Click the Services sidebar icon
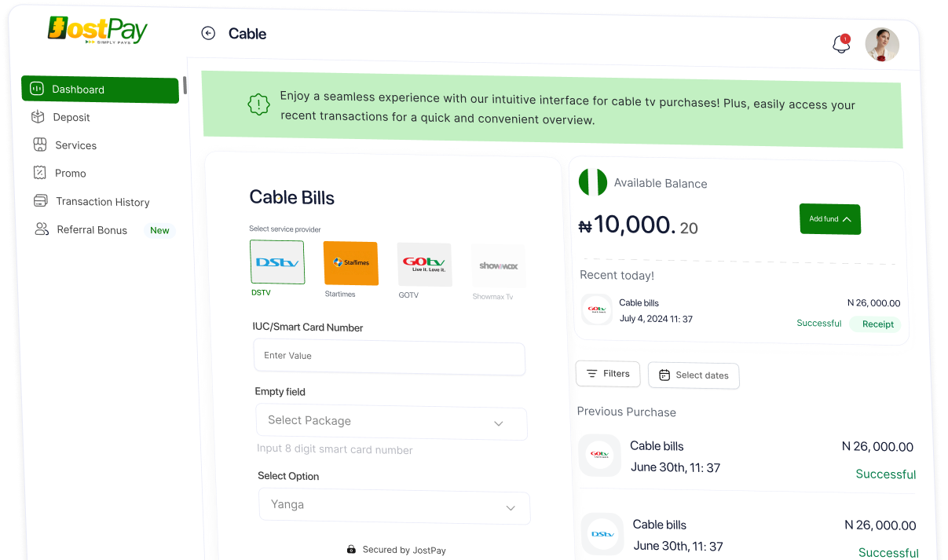This screenshot has width=948, height=560. click(x=40, y=145)
